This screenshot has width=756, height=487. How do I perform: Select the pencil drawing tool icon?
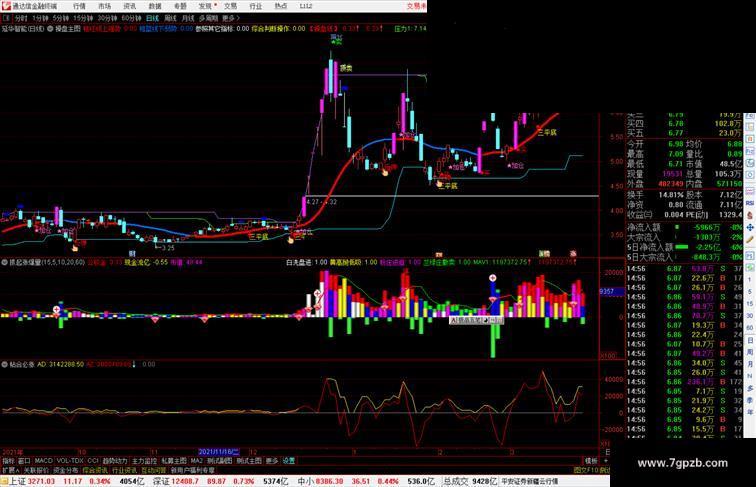coord(750,240)
